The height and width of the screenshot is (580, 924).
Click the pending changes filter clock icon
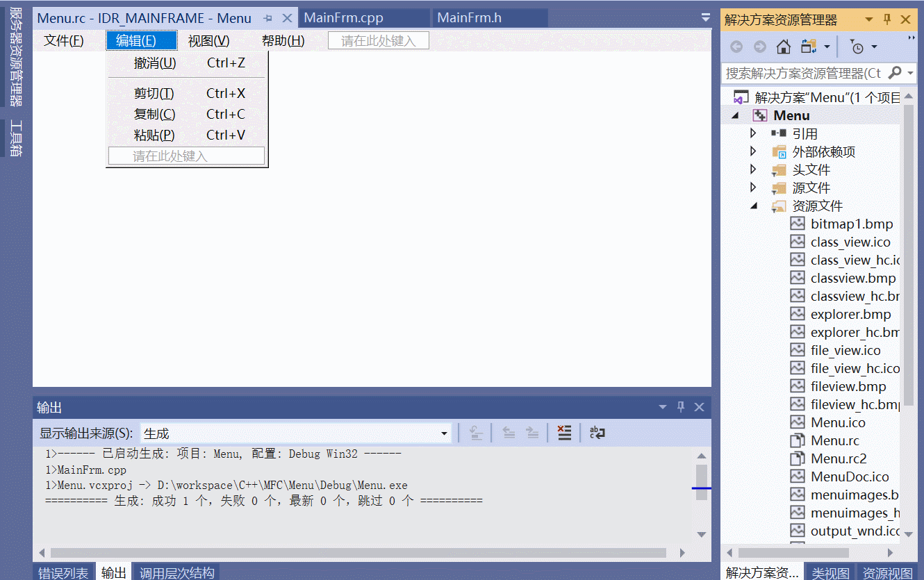pyautogui.click(x=857, y=47)
